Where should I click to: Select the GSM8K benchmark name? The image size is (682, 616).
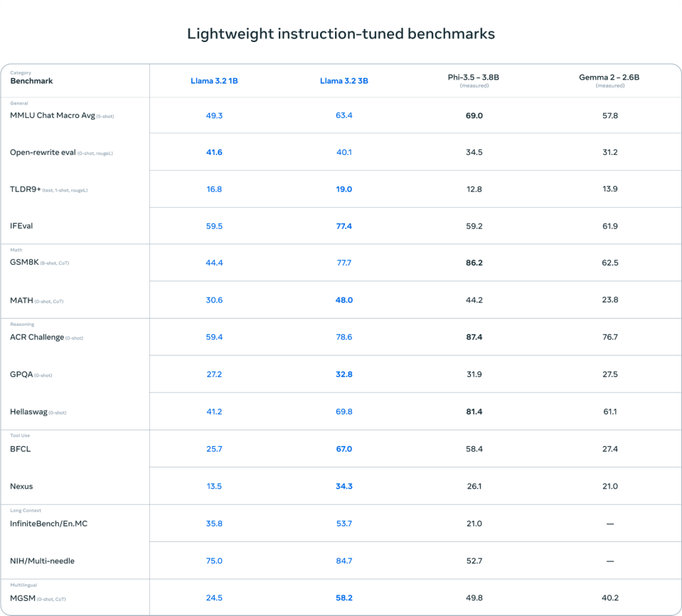coord(24,263)
